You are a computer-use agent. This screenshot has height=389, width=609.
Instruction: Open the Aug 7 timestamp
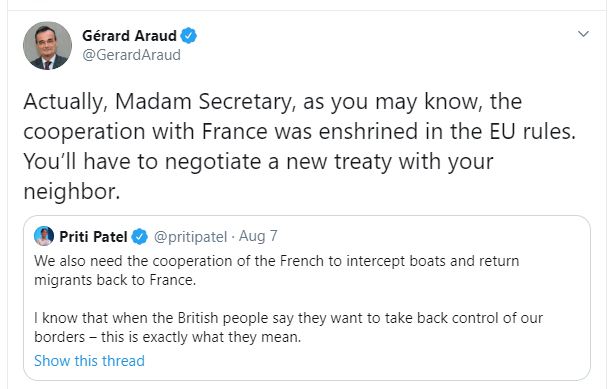(258, 236)
